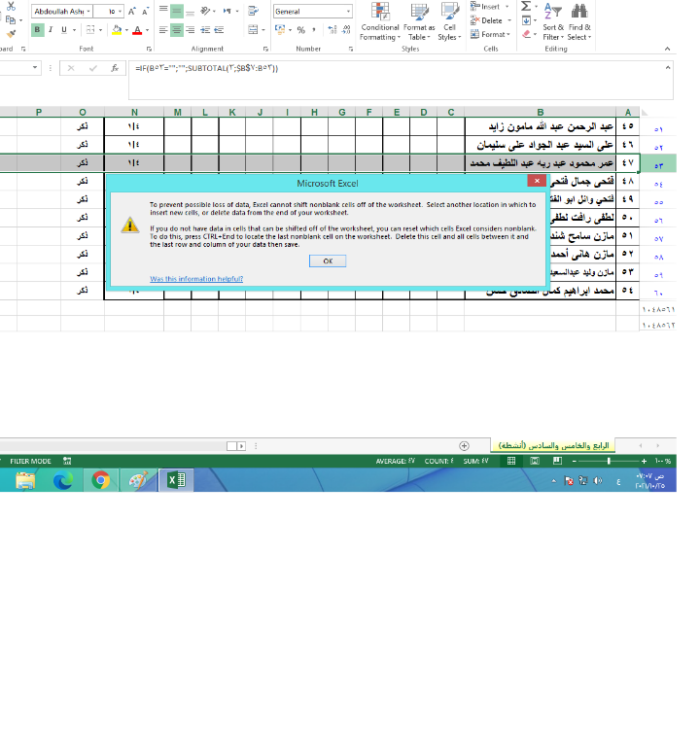The image size is (700, 729).
Task: Open the fill color dropdown arrow
Action: pyautogui.click(x=126, y=30)
